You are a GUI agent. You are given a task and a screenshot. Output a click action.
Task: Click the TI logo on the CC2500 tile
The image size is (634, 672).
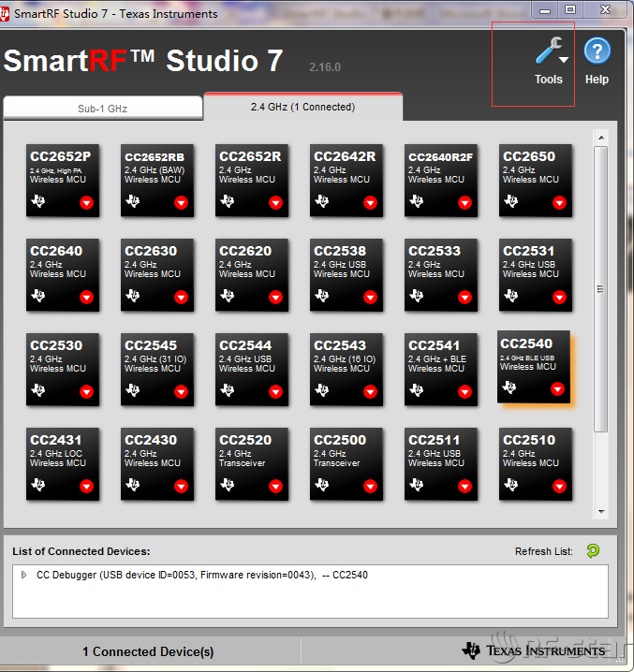click(322, 485)
